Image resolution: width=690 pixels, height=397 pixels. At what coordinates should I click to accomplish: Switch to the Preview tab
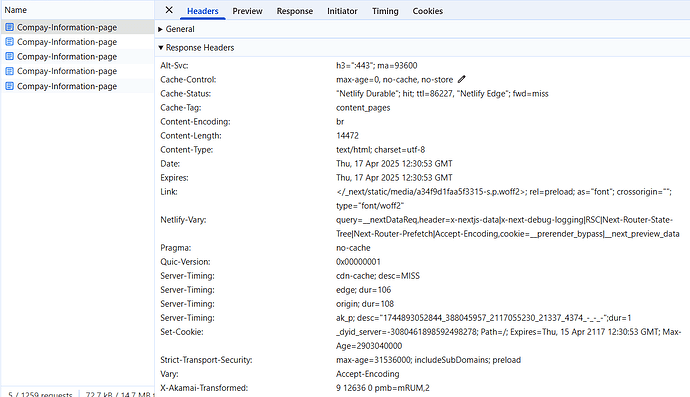click(247, 11)
